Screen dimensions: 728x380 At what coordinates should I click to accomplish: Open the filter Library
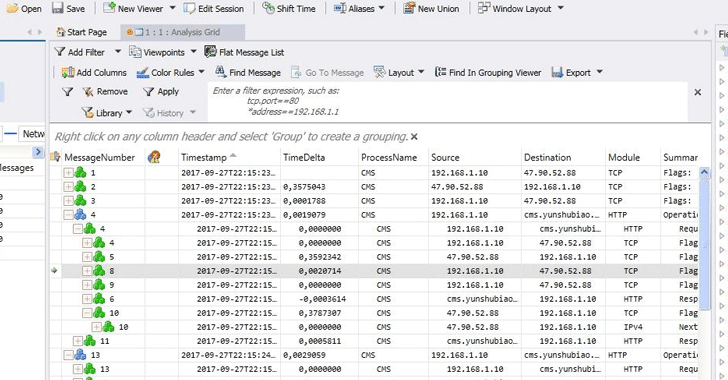click(x=107, y=113)
